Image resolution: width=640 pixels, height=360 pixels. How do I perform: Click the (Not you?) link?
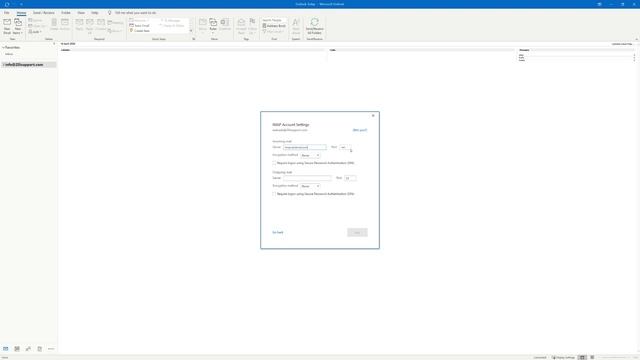[360, 130]
